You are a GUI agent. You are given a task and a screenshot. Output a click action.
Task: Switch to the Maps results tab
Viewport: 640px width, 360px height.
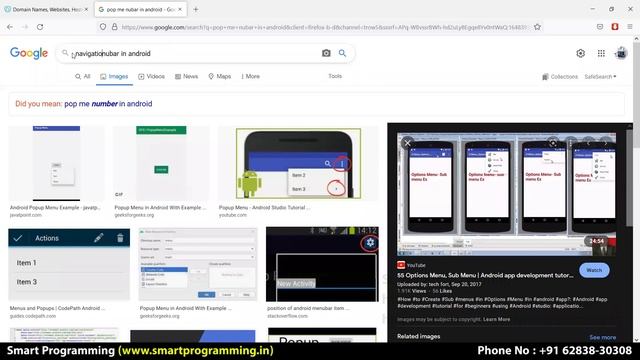[x=220, y=76]
